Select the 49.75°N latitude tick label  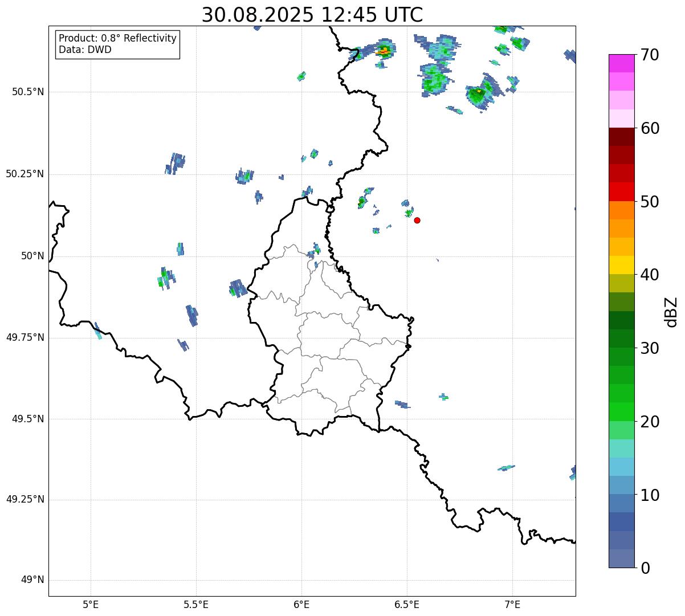pos(25,337)
